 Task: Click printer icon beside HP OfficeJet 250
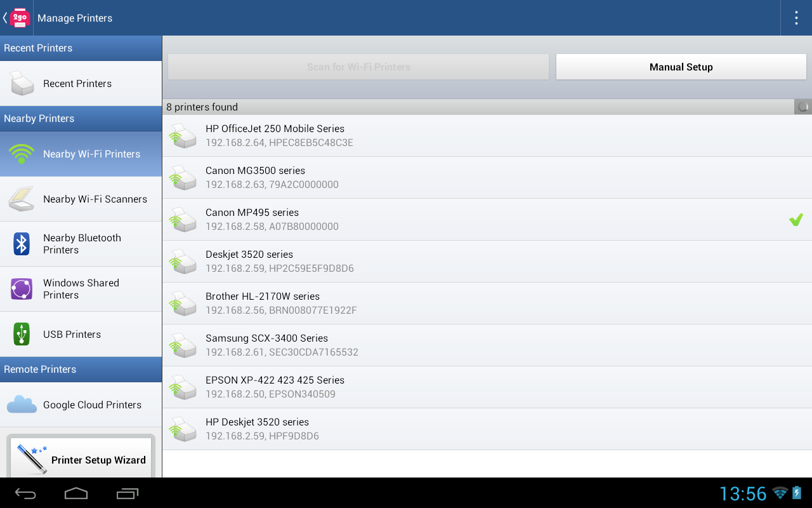[x=183, y=136]
